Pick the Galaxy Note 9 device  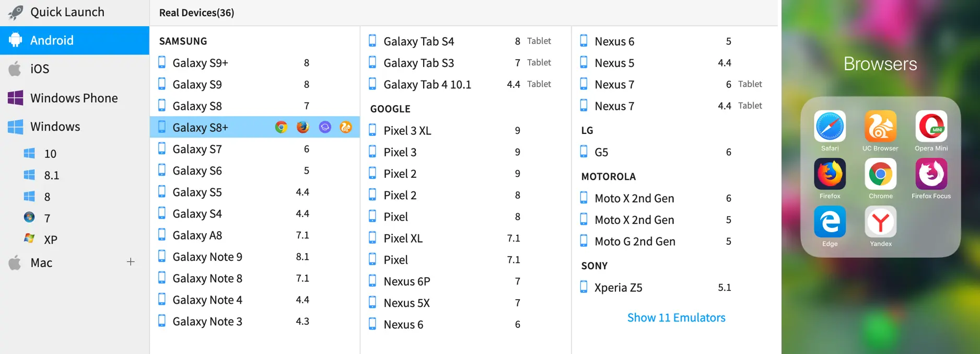click(207, 257)
